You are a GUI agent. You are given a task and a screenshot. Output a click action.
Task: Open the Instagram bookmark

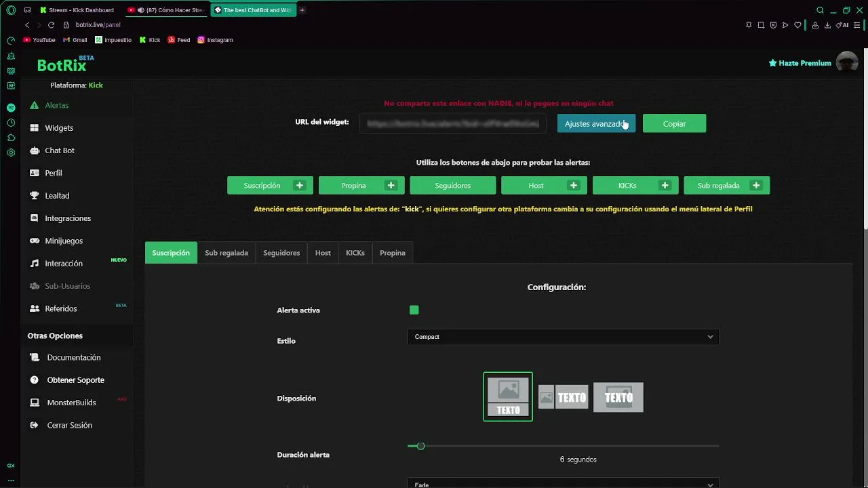click(x=215, y=40)
